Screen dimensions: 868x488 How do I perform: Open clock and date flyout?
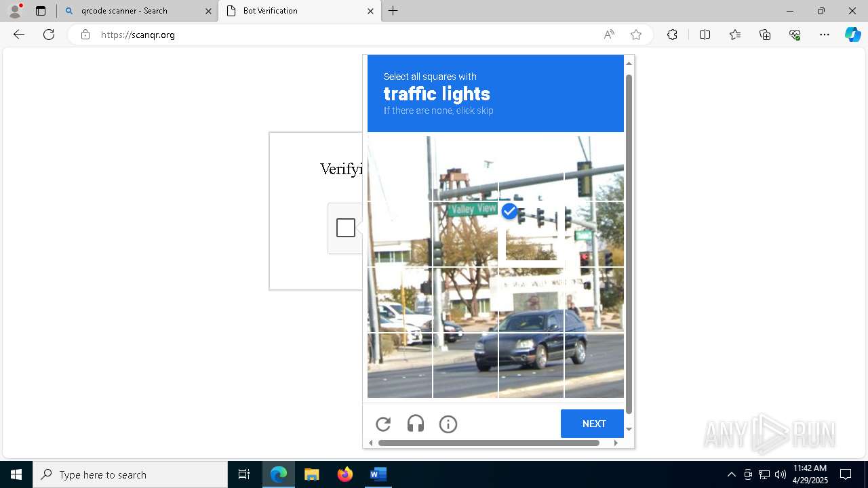810,474
